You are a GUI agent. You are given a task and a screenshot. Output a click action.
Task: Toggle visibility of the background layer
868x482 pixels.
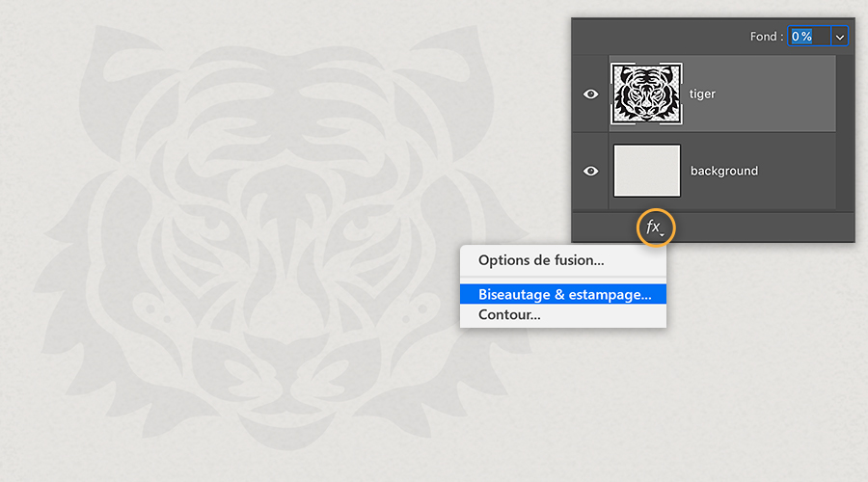pyautogui.click(x=590, y=171)
